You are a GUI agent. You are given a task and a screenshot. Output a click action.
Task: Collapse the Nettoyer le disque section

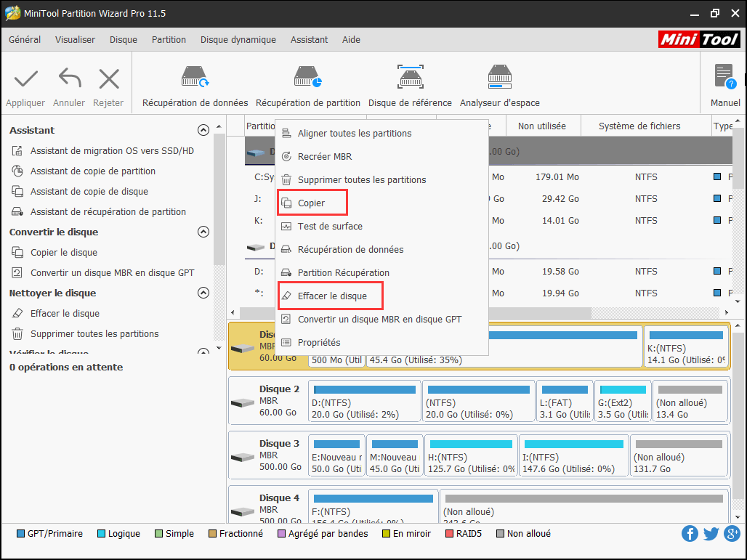[x=203, y=293]
